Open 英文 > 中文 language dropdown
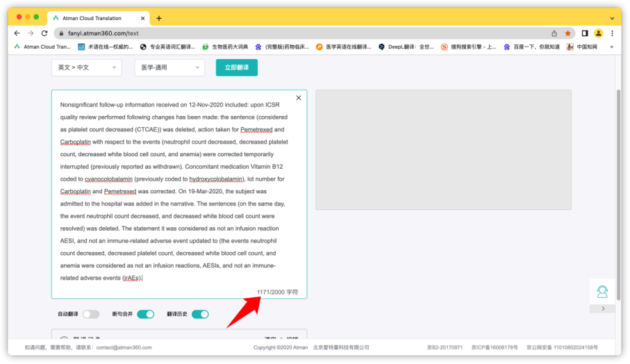The image size is (630, 364). click(x=86, y=67)
